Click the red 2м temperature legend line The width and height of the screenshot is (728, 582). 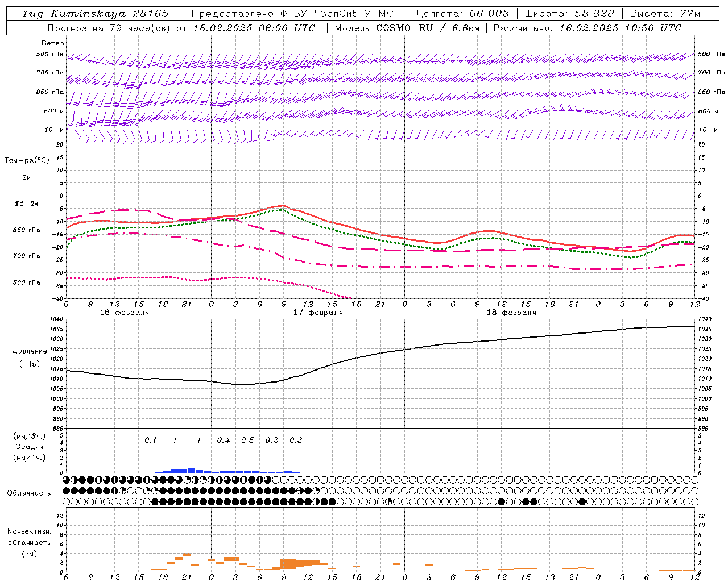26,183
